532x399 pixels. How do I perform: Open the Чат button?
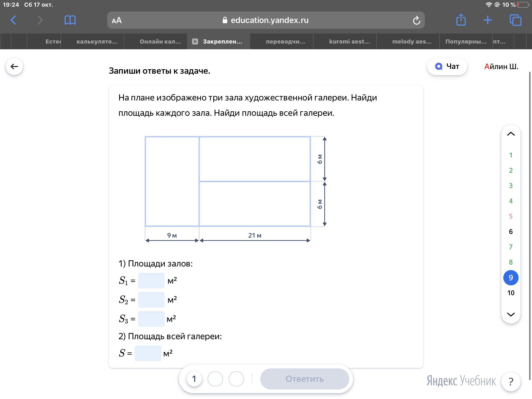pyautogui.click(x=447, y=66)
